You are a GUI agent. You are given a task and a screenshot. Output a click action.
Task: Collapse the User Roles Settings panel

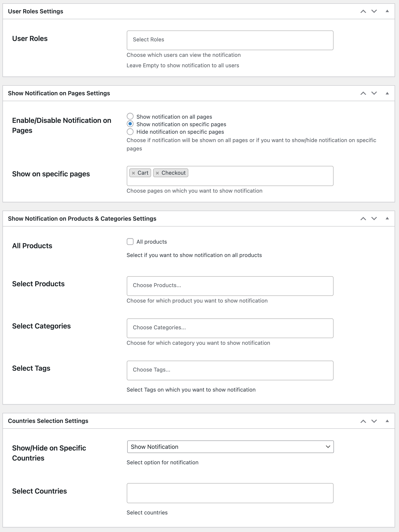(387, 11)
